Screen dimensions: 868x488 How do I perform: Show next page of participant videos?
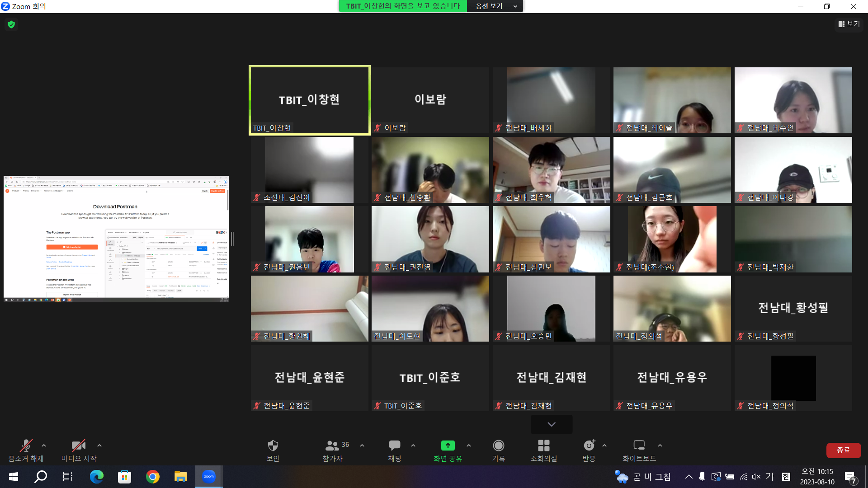coord(551,424)
